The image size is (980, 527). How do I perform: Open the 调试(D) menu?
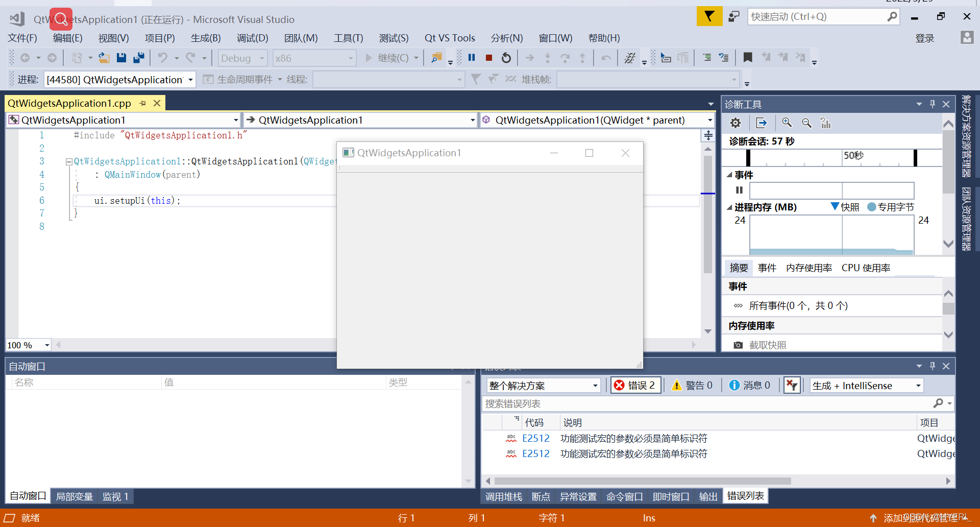pyautogui.click(x=252, y=38)
